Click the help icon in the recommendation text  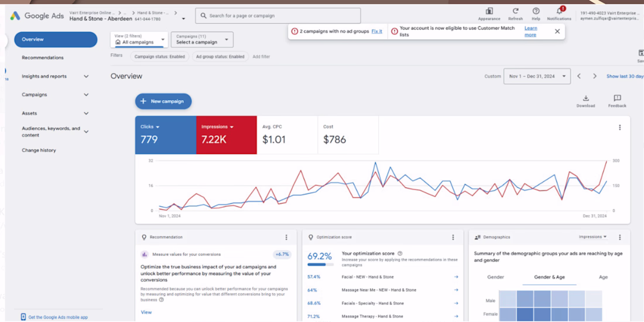[x=162, y=300]
